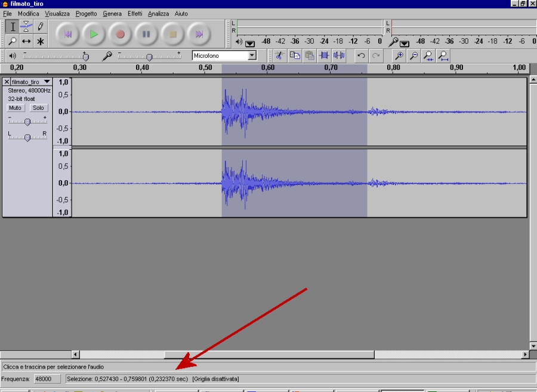
Task: Copy the selected audio
Action: click(295, 55)
